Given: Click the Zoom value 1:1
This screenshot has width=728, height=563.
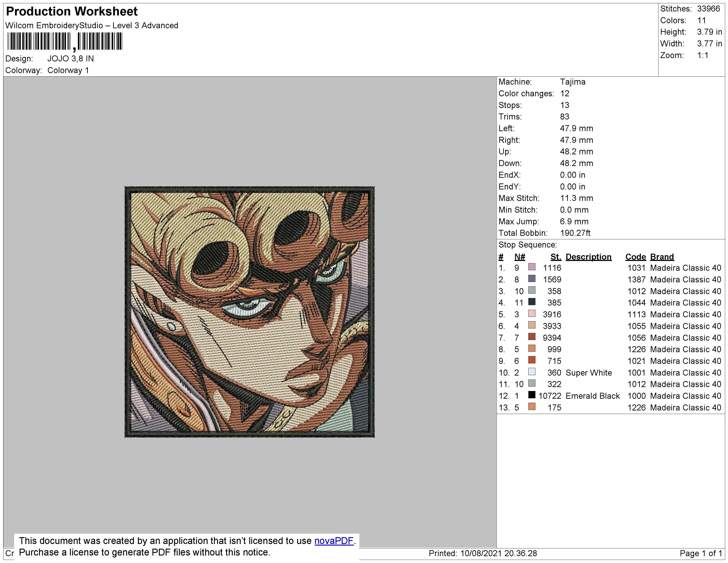Looking at the screenshot, I should coord(703,56).
